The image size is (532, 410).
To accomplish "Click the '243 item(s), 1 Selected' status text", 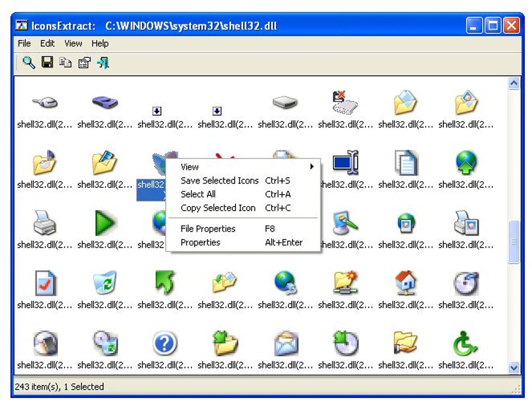I will (59, 387).
